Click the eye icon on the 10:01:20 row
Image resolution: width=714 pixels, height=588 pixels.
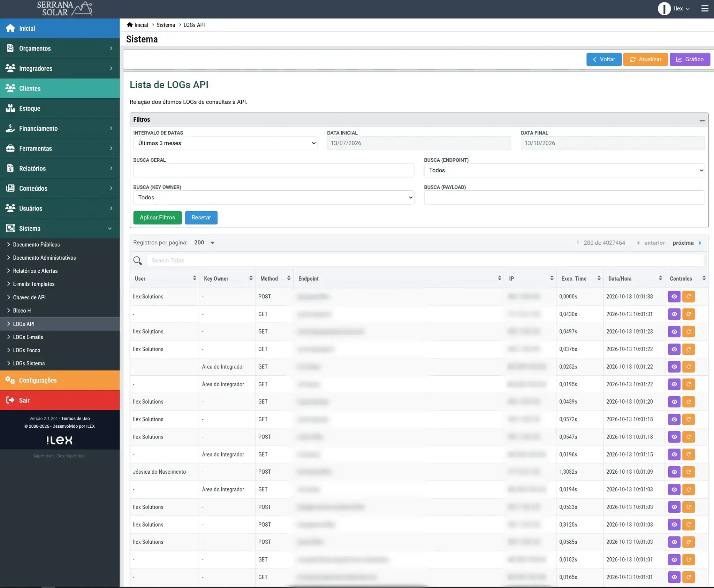674,402
